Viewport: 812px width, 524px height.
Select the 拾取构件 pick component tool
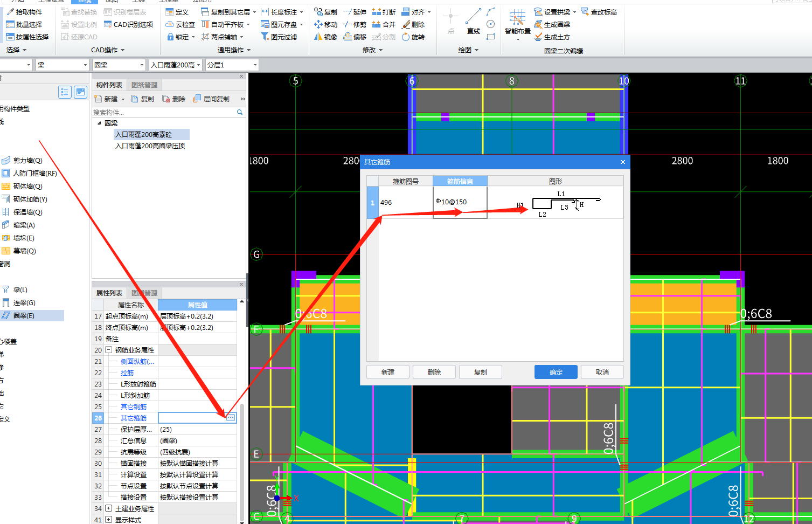[25, 12]
